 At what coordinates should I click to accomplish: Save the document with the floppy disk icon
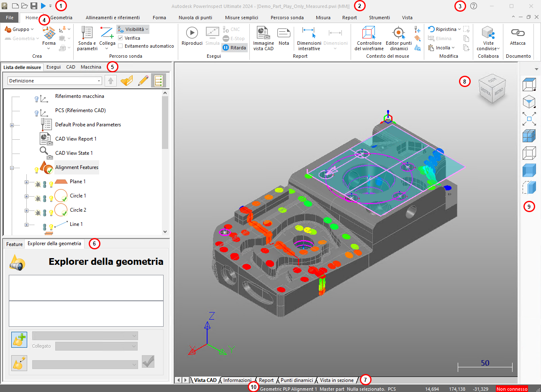(34, 6)
